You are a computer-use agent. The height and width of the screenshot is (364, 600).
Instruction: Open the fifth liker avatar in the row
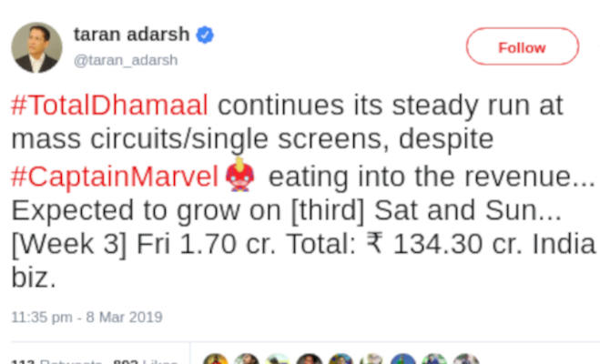tap(341, 360)
